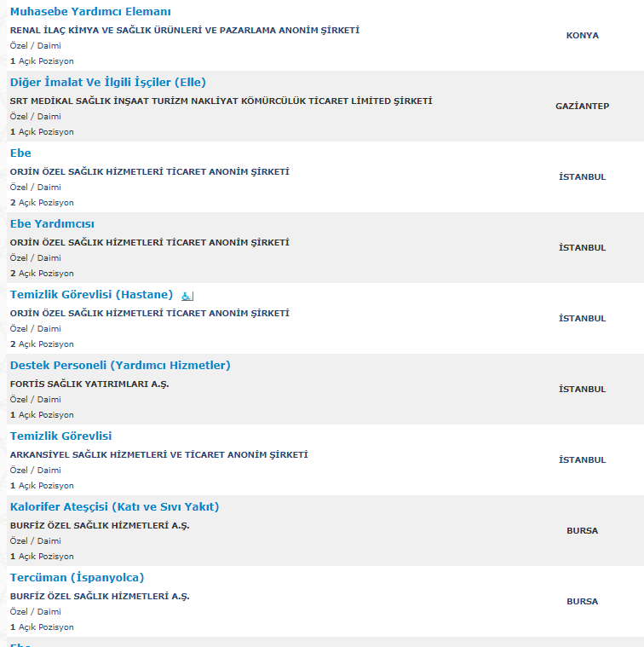Open Diğer İmalat Ve İlgili İşçiler (Elle) listing
The height and width of the screenshot is (647, 644).
click(x=108, y=83)
